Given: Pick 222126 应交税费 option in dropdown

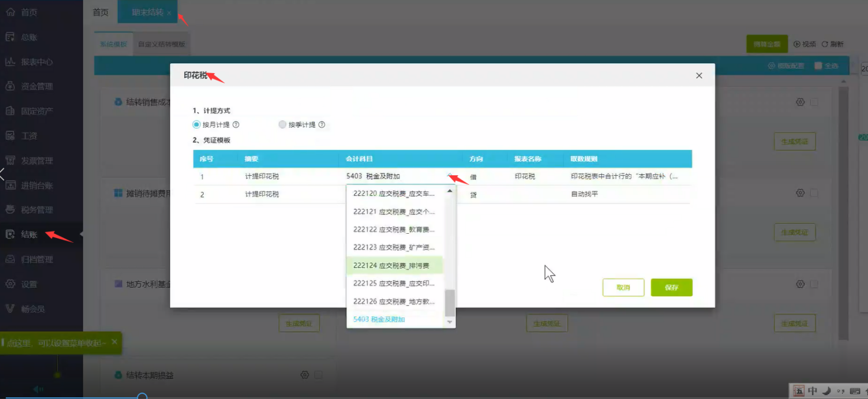Looking at the screenshot, I should pos(394,302).
